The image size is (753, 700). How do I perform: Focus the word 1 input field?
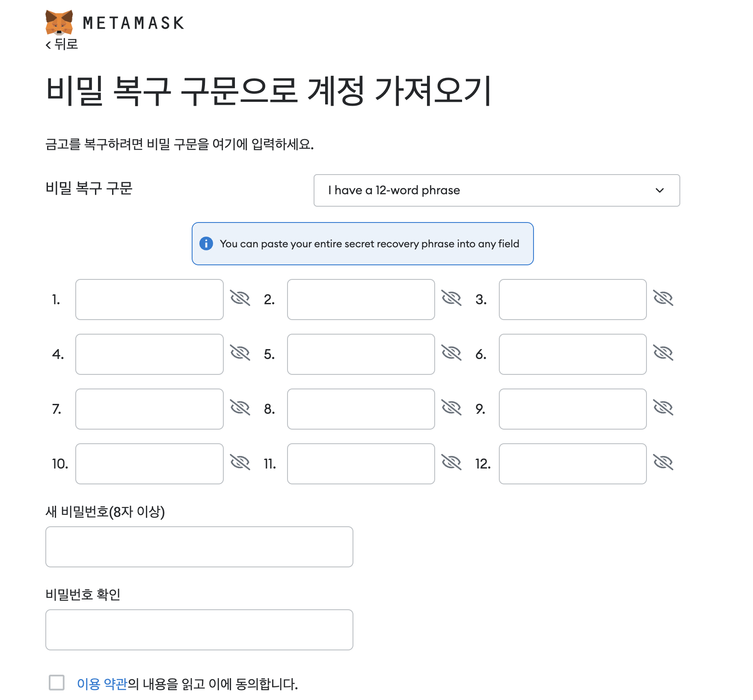(149, 300)
